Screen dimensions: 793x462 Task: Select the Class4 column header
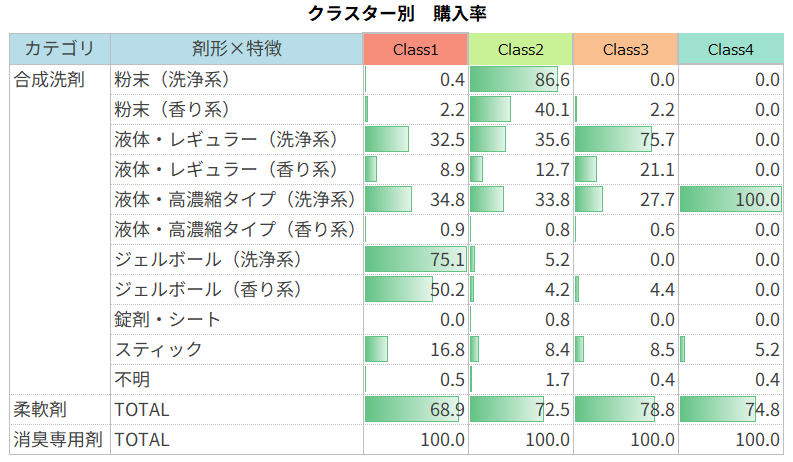click(x=731, y=49)
